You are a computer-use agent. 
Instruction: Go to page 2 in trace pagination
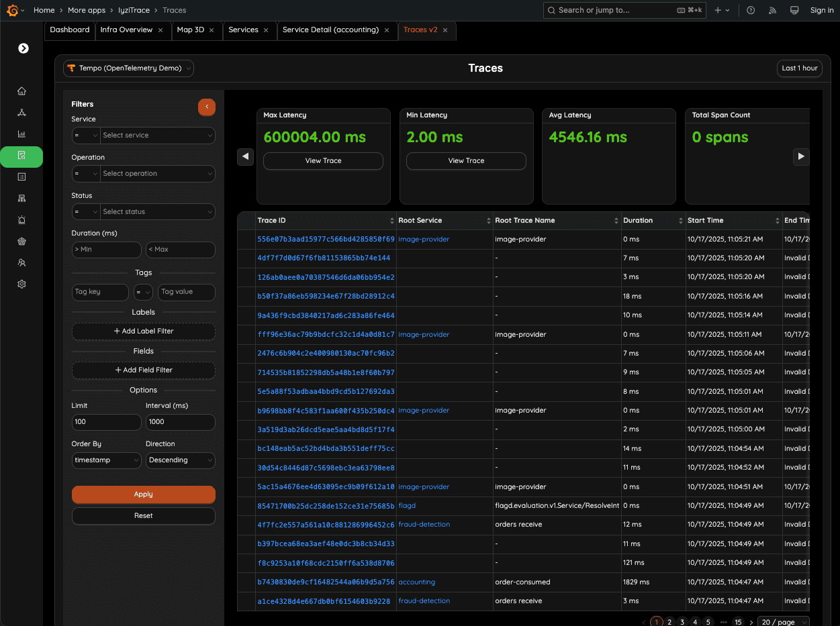pos(669,622)
